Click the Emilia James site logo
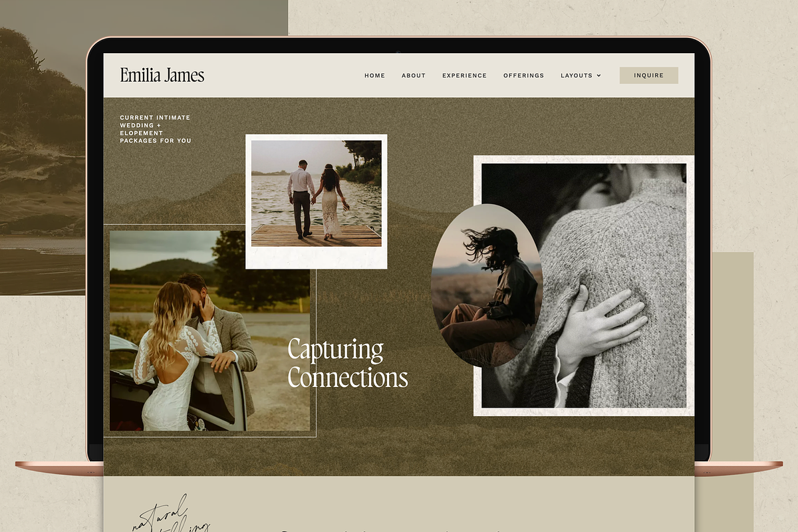Screen dimensions: 798x532 click(x=162, y=75)
